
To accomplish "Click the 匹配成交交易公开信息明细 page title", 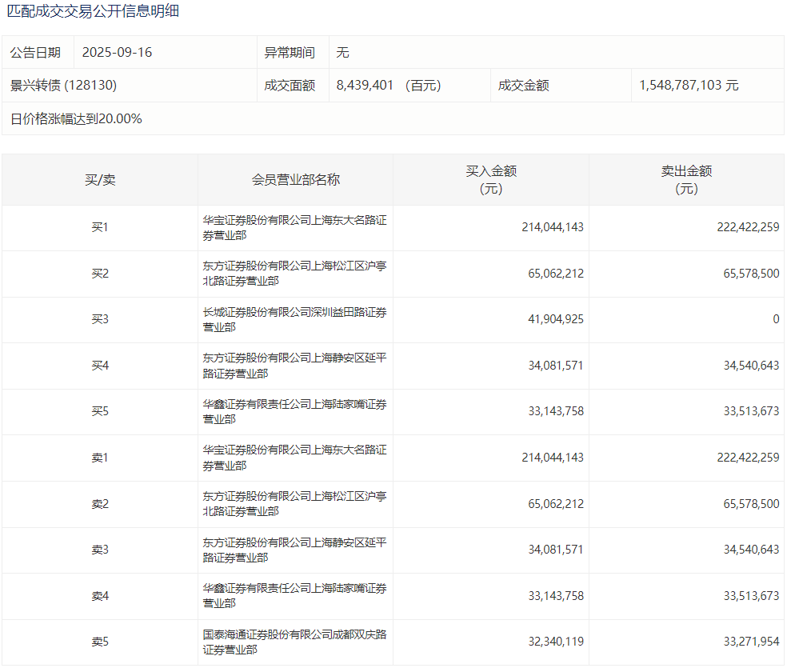I will [93, 11].
